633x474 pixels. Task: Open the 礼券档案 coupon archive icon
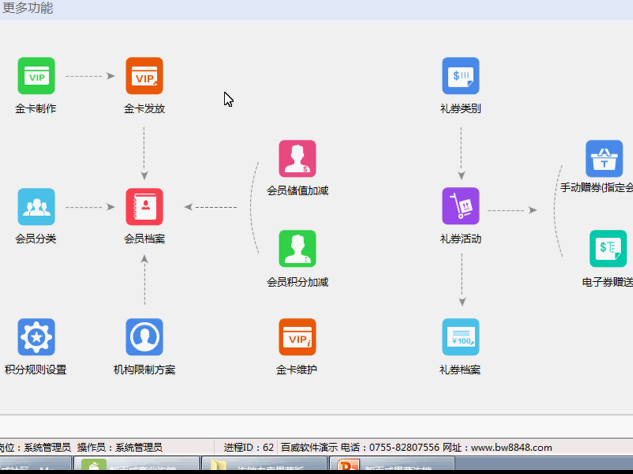460,338
